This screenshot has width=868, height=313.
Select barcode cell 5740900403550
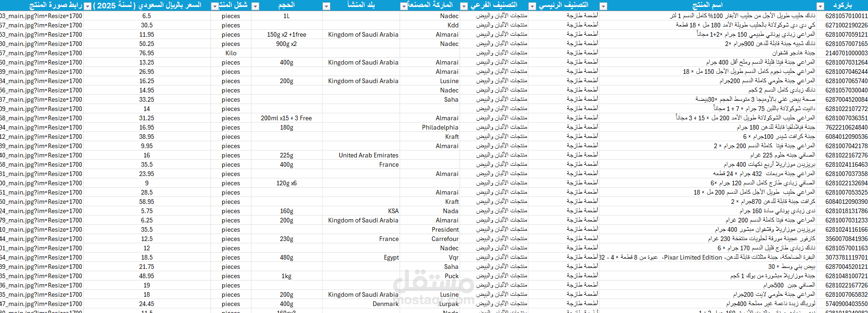(x=847, y=304)
